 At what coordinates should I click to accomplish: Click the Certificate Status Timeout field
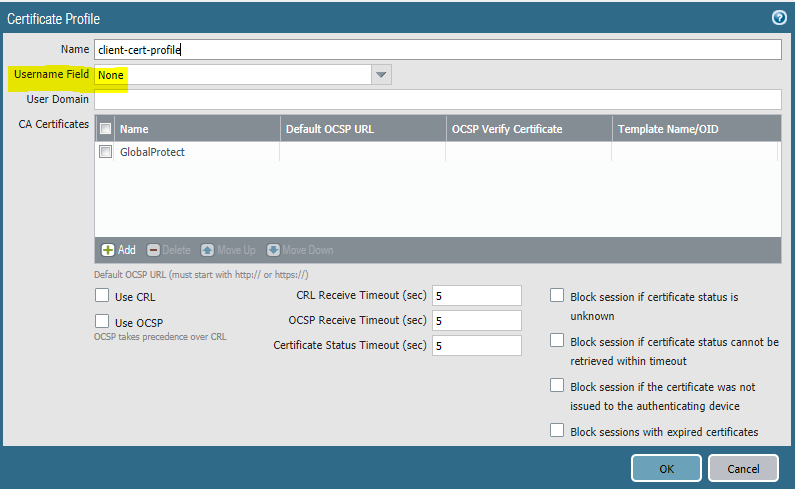pos(477,345)
